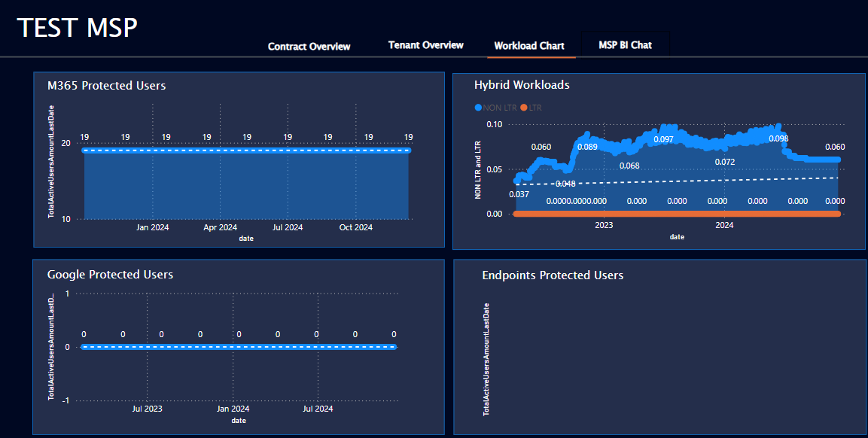Click the Hybrid Workloads chart title

point(522,85)
